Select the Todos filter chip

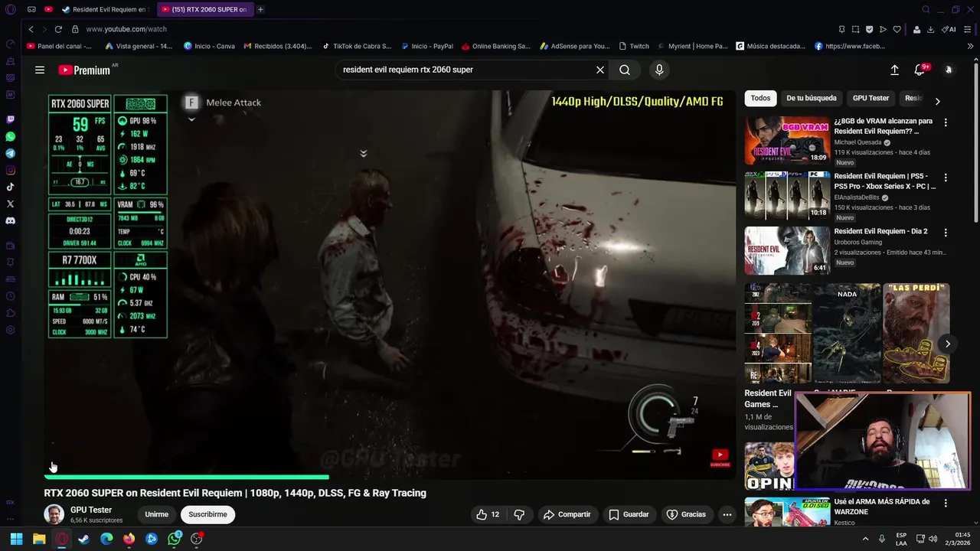760,98
